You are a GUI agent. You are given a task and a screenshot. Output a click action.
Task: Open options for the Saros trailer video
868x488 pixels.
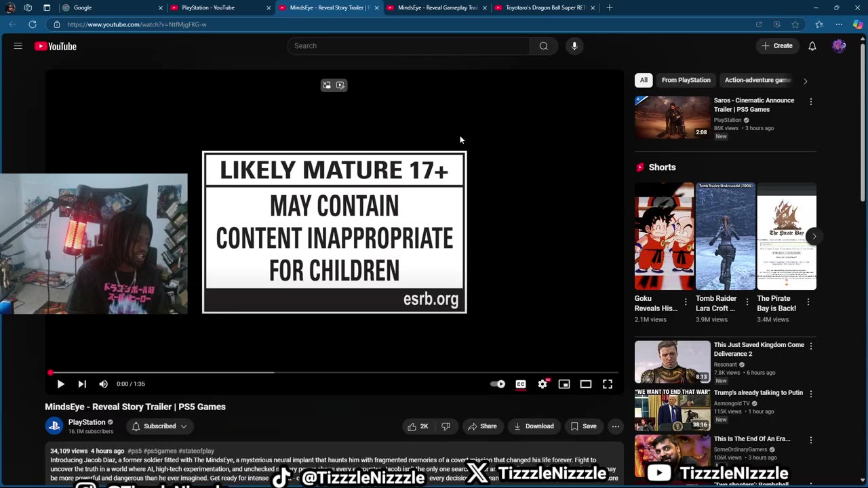[x=811, y=102]
